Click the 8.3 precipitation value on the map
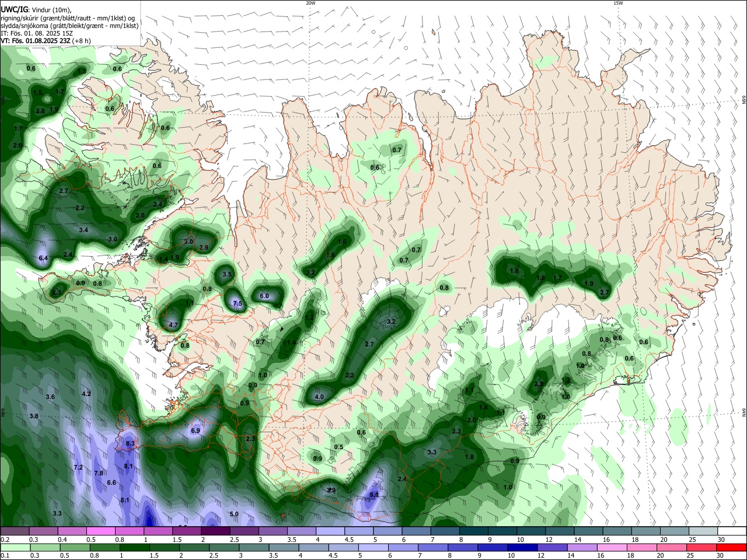The height and width of the screenshot is (560, 747). coord(130,444)
